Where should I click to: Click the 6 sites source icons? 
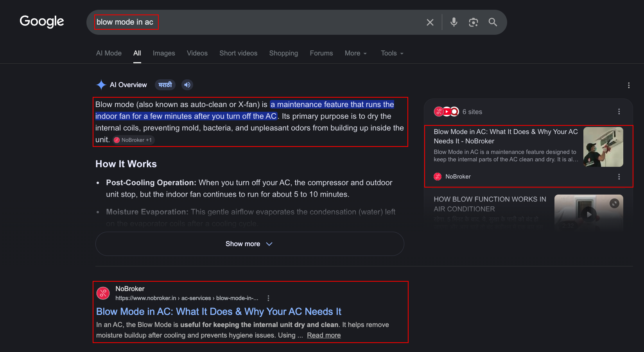pos(447,112)
